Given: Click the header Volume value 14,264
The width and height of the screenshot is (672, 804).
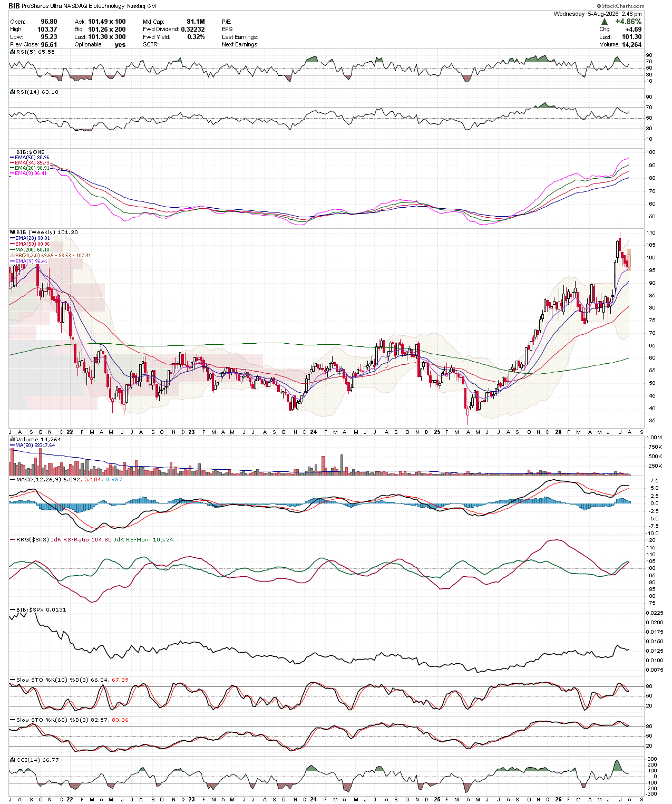Looking at the screenshot, I should (631, 45).
